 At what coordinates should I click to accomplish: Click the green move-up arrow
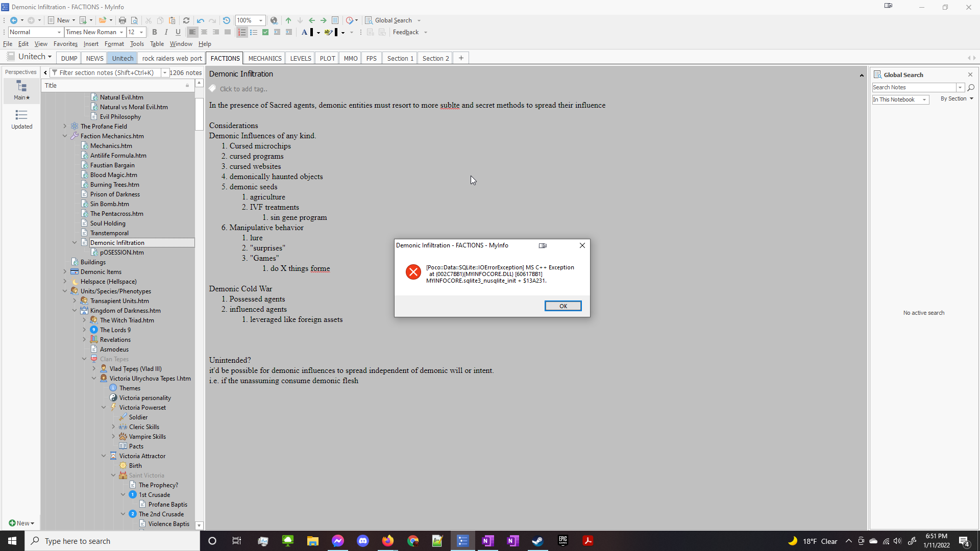pos(288,20)
